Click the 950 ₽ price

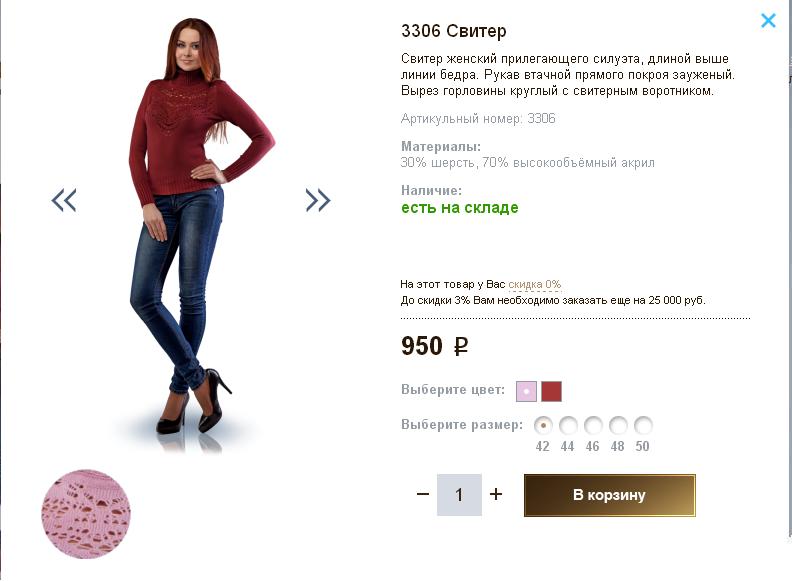pyautogui.click(x=434, y=347)
